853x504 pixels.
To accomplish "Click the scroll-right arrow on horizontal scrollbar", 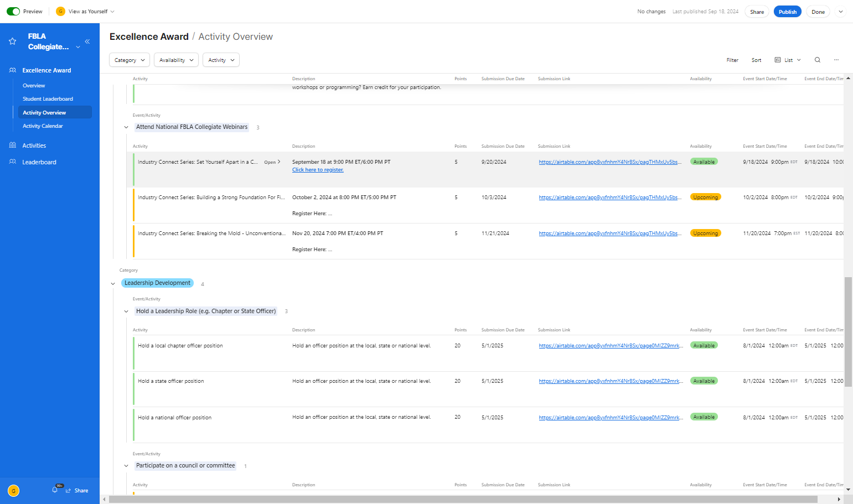I will coord(839,499).
